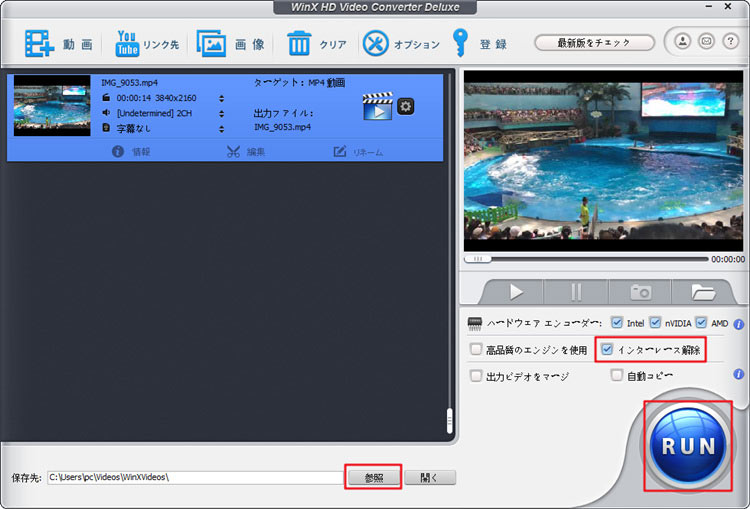
Task: Toggle the nVIDIA hardware encoder checkbox
Action: tap(655, 322)
